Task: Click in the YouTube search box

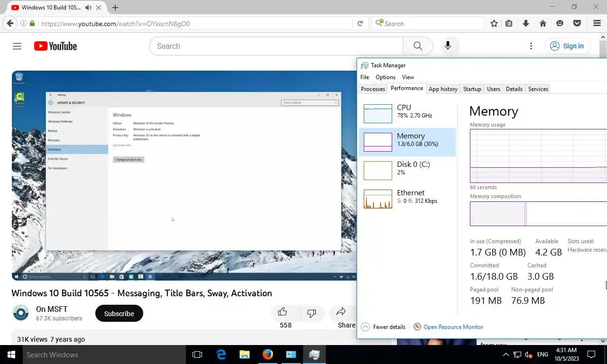Action: [276, 46]
